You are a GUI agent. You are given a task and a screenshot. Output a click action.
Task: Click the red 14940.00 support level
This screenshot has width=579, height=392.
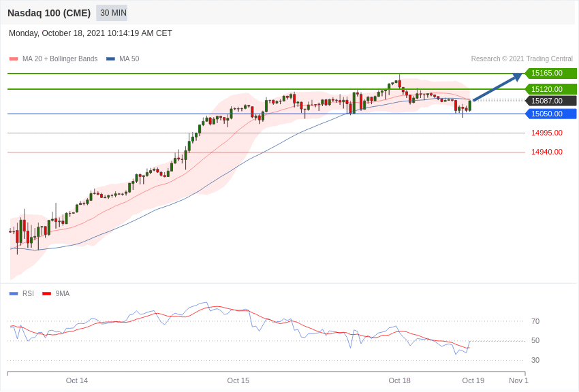tap(546, 152)
